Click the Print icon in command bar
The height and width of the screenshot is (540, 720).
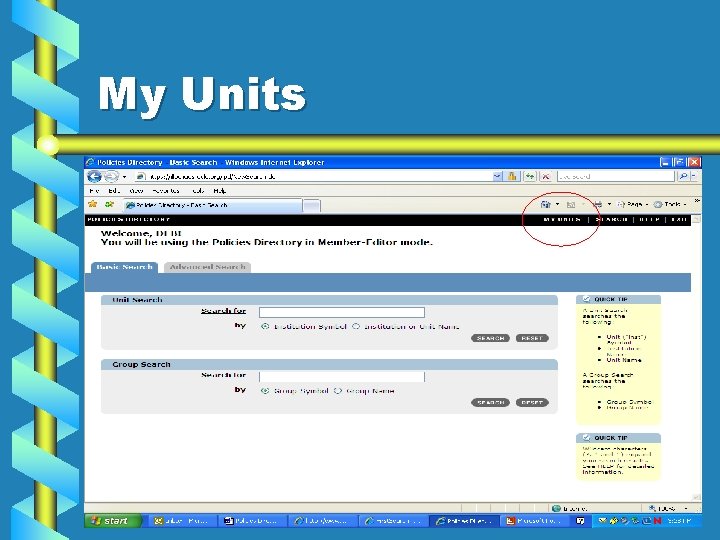(598, 204)
